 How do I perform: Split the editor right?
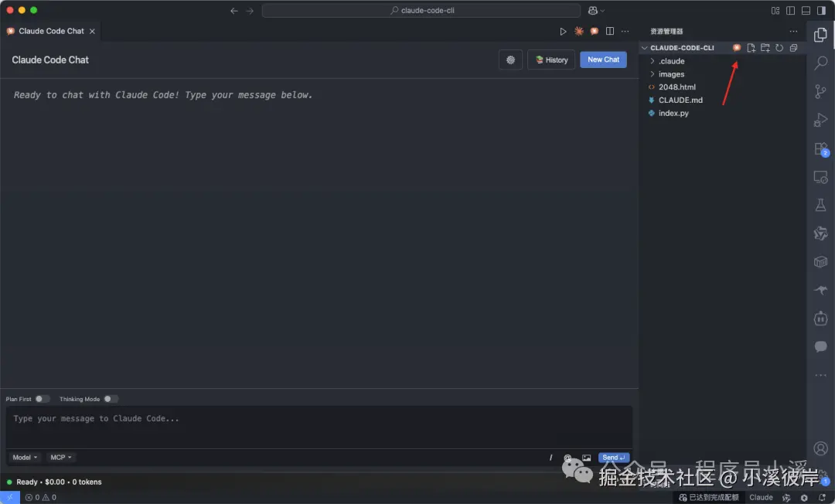pos(610,32)
